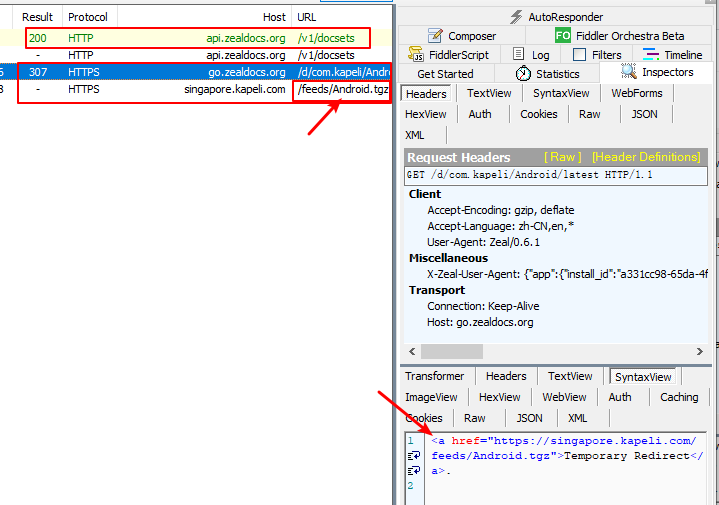Open the request XML tab
The width and height of the screenshot is (719, 505).
tap(415, 135)
